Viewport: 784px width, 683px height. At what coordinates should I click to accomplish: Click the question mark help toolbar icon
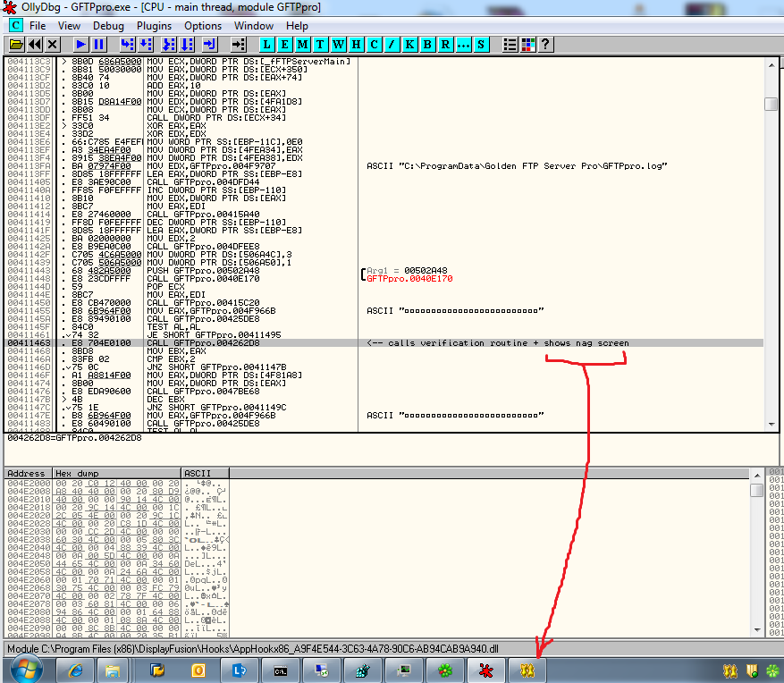(545, 45)
